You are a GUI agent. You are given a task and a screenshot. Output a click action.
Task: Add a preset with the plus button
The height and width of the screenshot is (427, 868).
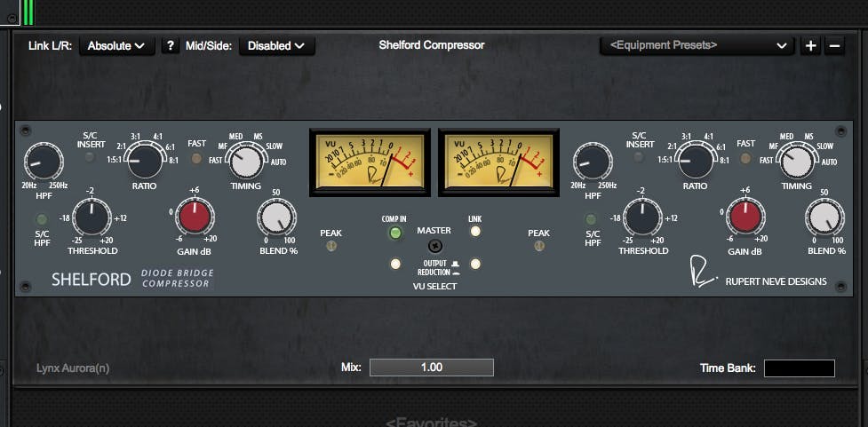(810, 46)
